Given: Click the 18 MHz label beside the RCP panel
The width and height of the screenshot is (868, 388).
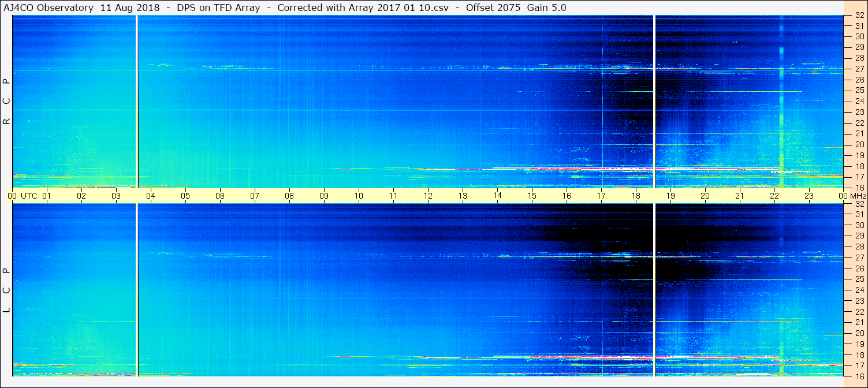Looking at the screenshot, I should (859, 166).
